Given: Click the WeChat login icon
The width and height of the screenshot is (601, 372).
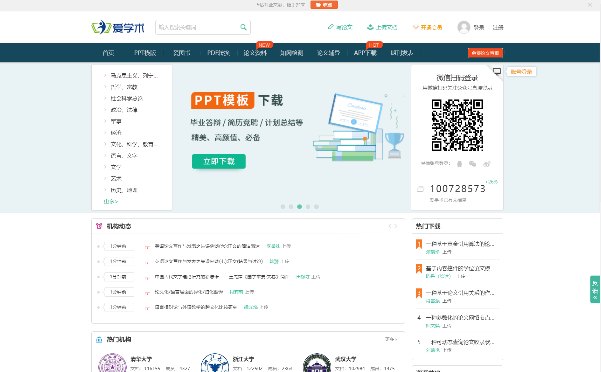Looking at the screenshot, I should coord(472,164).
